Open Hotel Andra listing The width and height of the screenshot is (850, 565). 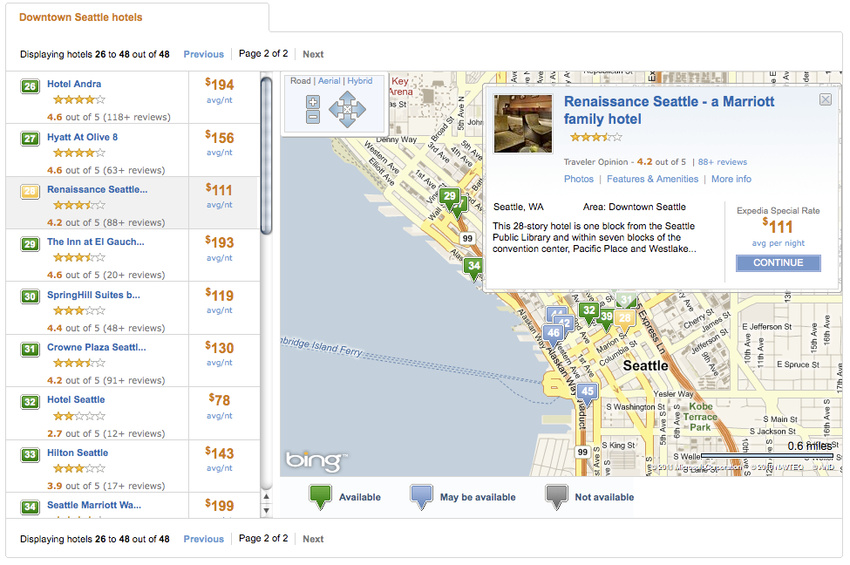[x=74, y=84]
